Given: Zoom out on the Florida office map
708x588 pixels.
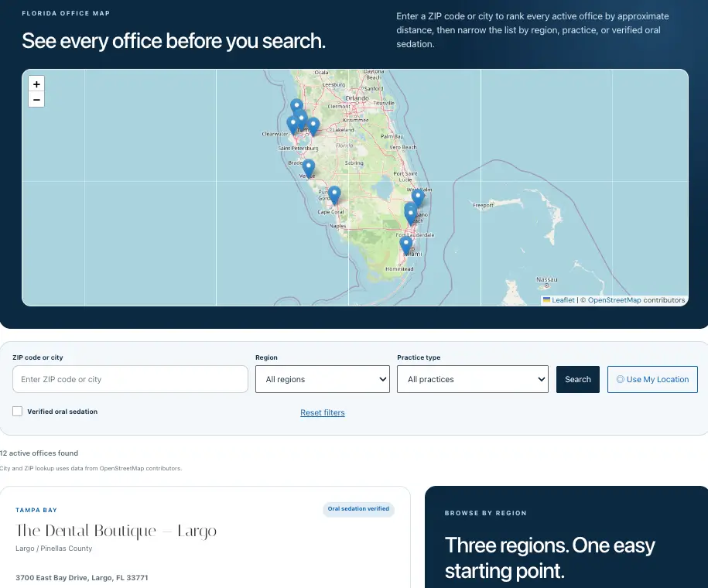Looking at the screenshot, I should coord(36,99).
